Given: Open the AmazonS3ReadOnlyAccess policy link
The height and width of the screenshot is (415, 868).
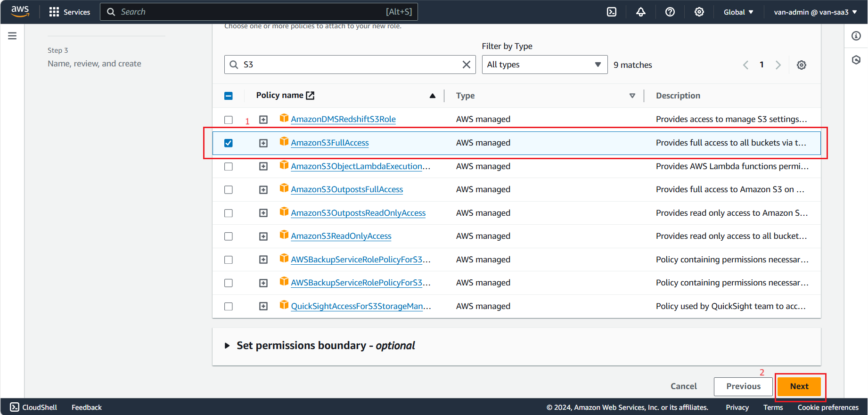Looking at the screenshot, I should tap(341, 236).
